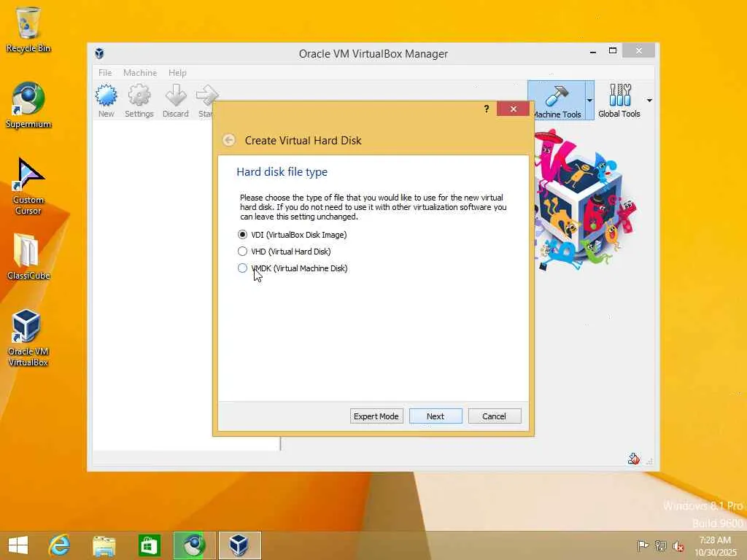Select Custom Cursor desktop shortcut
Screen dimensions: 747x560
[x=28, y=186]
